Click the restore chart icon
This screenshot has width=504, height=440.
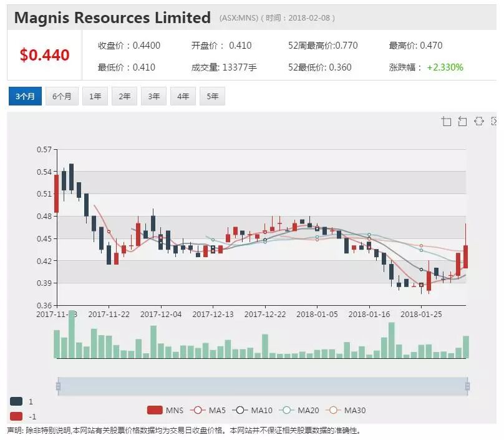coord(479,121)
